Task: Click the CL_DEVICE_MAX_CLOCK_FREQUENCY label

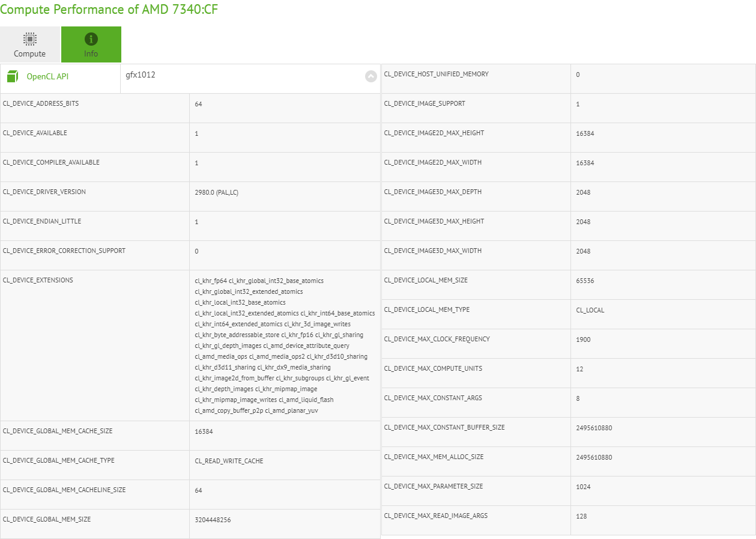Action: 437,339
